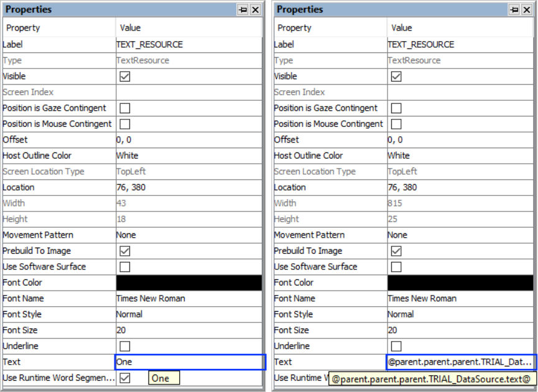Click the Value column header in left panel

tap(189, 28)
